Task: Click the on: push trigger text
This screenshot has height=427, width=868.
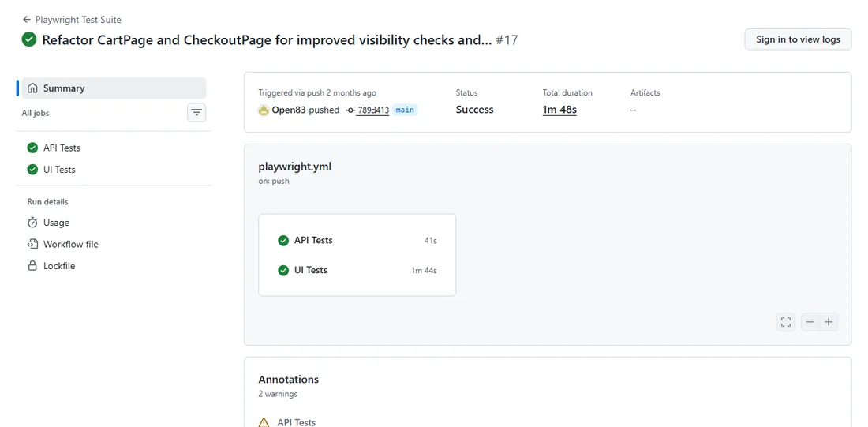Action: coord(274,181)
